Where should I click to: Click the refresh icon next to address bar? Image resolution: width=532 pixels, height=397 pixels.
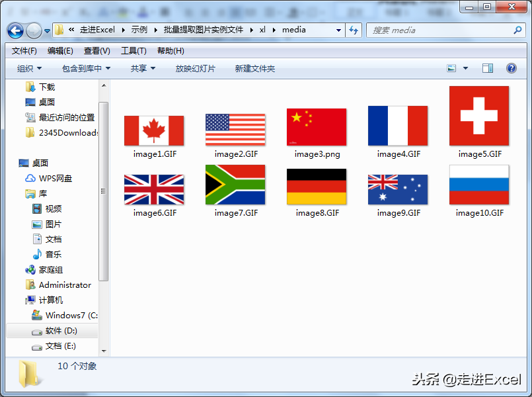coord(354,30)
